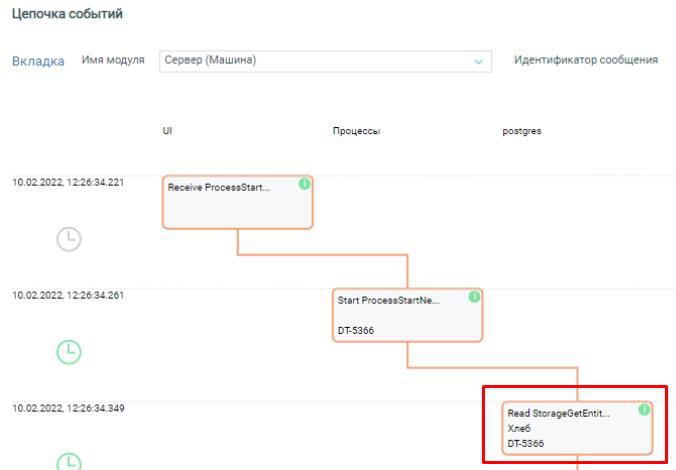This screenshot has height=470, width=676.
Task: Click the Процессы column header
Action: coord(357,131)
